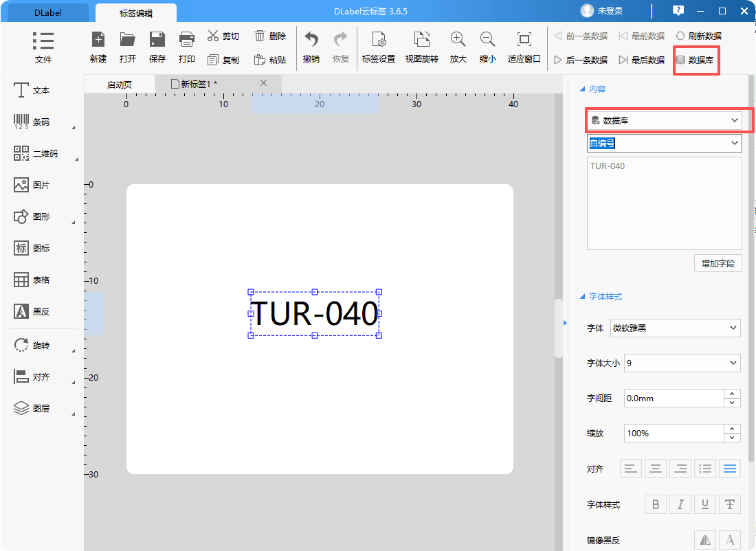Go to next record 后一条数据

581,60
